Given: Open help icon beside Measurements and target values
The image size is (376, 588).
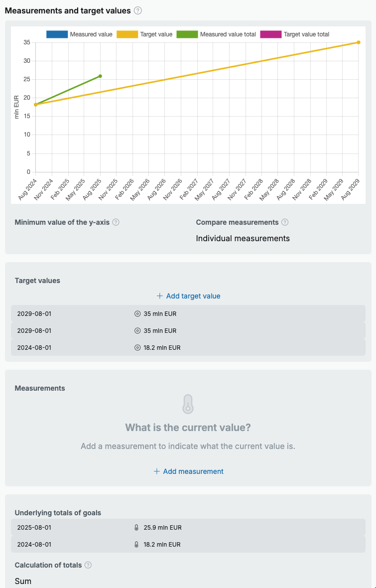Looking at the screenshot, I should pos(138,10).
